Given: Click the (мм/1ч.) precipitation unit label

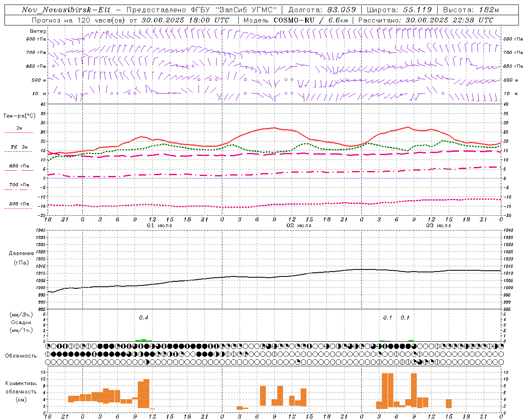Looking at the screenshot, I should [x=21, y=330].
